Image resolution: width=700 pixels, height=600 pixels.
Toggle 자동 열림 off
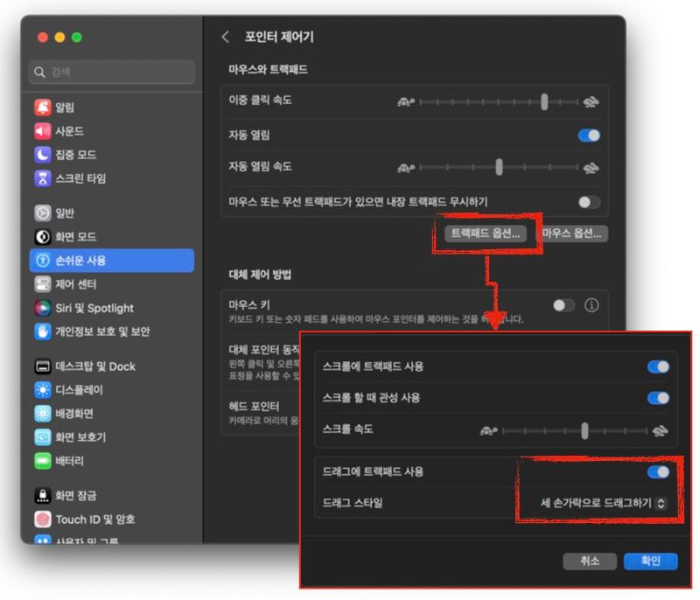click(588, 136)
